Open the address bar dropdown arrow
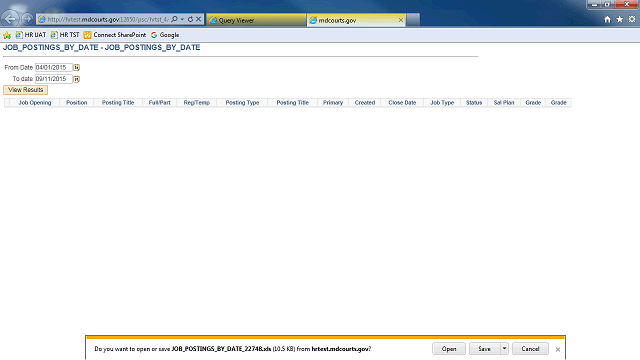 [182, 19]
